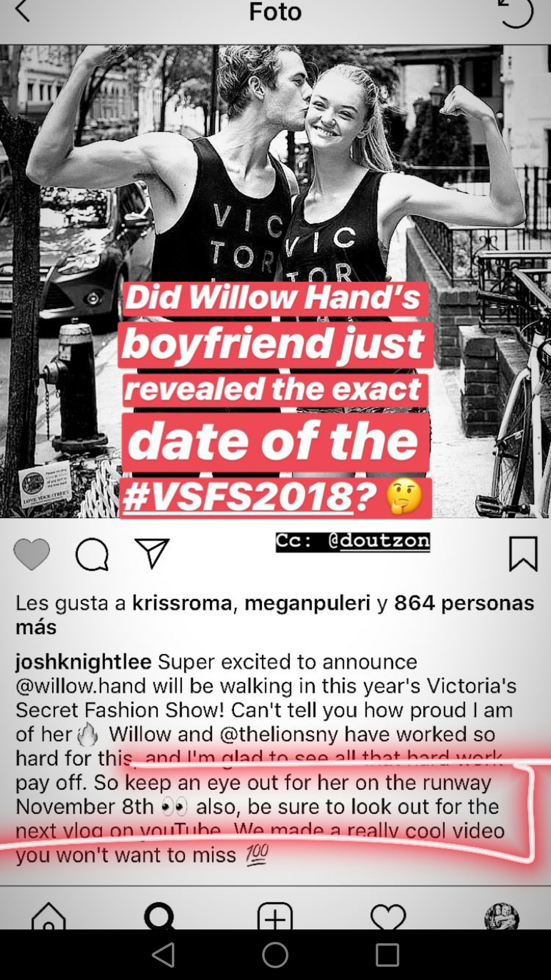Screen dimensions: 551x980
Task: Go to the Home tab in the bottom bar
Action: pyautogui.click(x=48, y=916)
